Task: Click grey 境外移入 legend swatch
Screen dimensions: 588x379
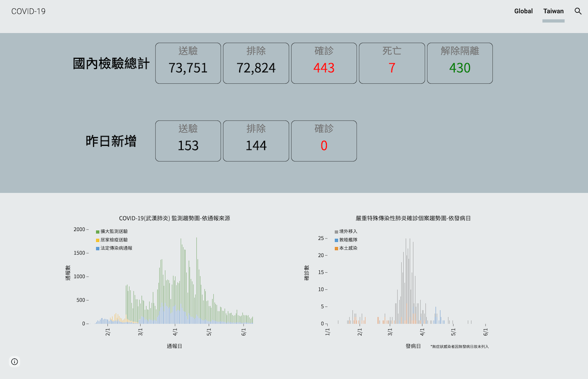Action: (x=336, y=232)
